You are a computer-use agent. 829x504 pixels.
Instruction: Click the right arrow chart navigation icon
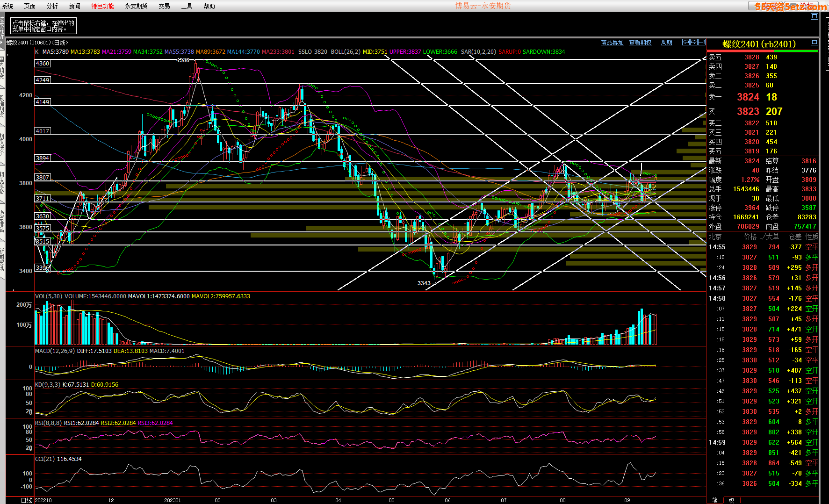(694, 42)
